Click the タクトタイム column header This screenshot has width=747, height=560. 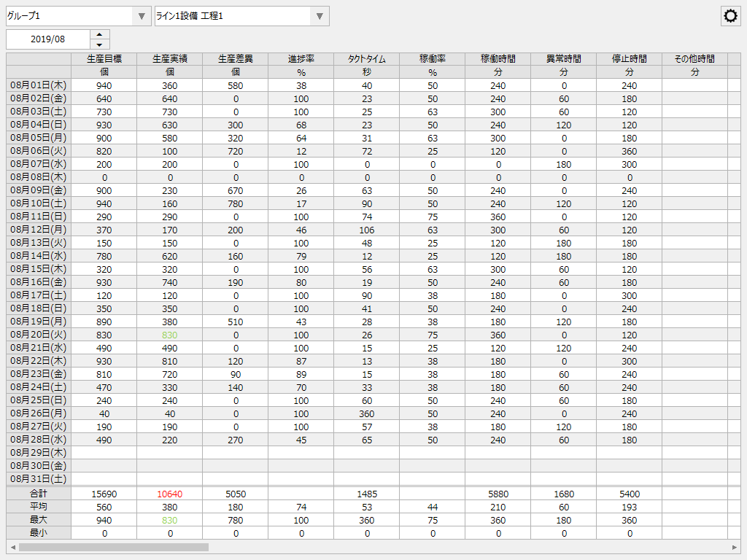pyautogui.click(x=367, y=61)
